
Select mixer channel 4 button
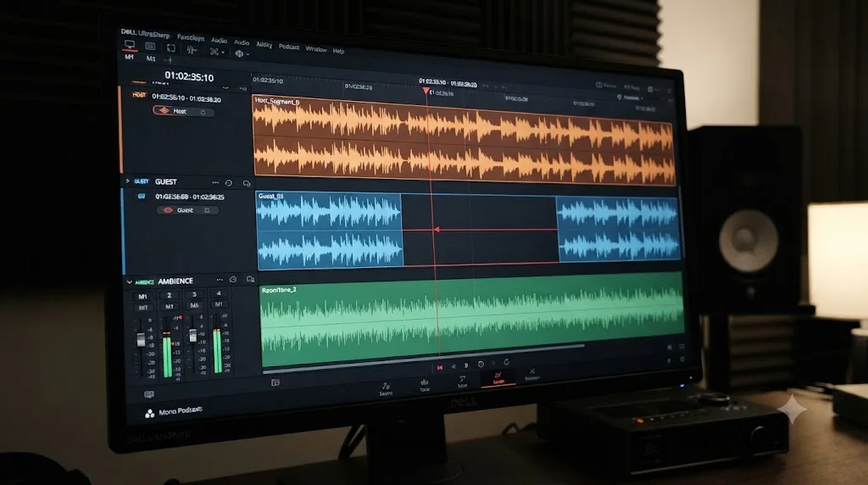tap(219, 293)
